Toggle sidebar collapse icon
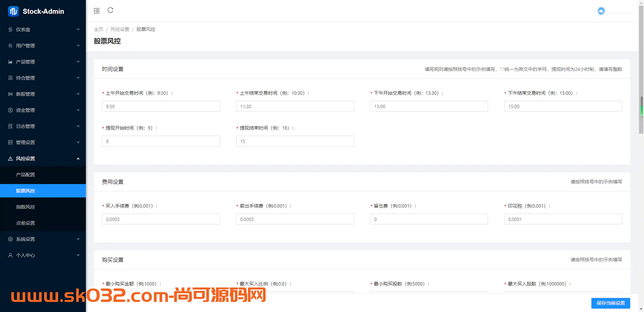 [x=97, y=11]
